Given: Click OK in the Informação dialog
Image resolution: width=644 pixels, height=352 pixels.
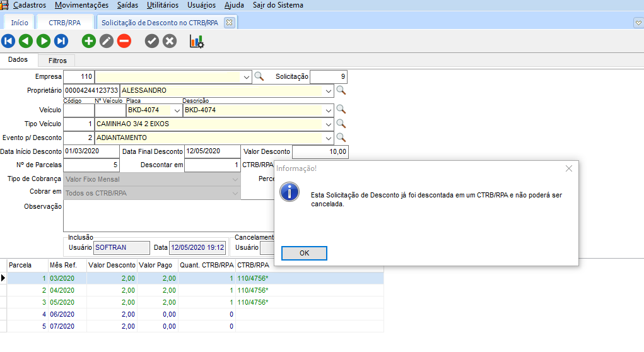Looking at the screenshot, I should [x=304, y=253].
